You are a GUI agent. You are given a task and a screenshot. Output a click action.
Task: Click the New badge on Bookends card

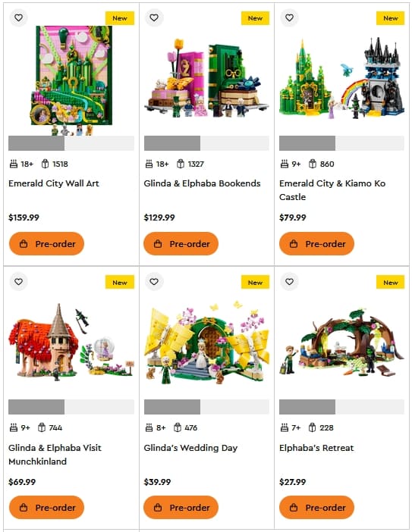255,18
